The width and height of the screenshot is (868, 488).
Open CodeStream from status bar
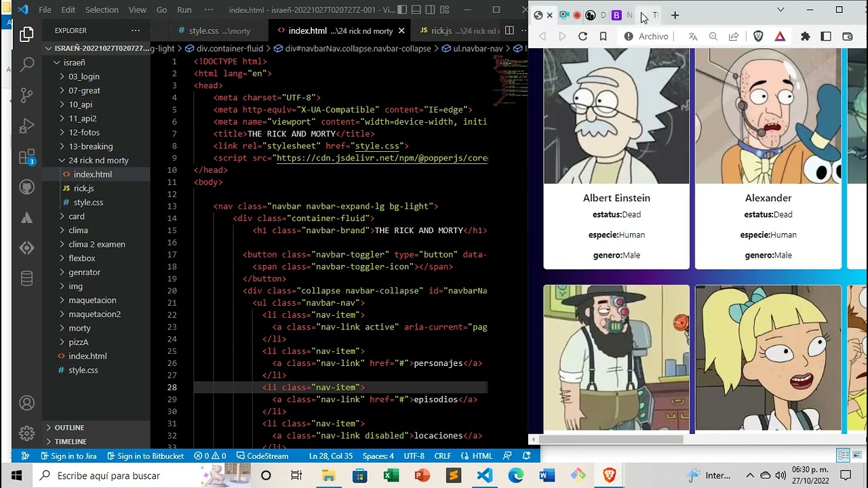[262, 456]
